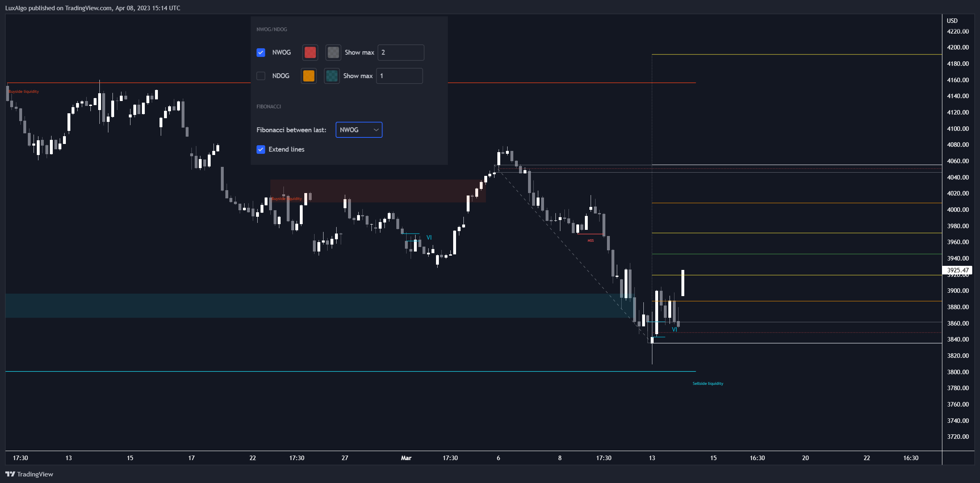Viewport: 980px width, 483px height.
Task: Click the MSS label on the chart
Action: pyautogui.click(x=591, y=240)
